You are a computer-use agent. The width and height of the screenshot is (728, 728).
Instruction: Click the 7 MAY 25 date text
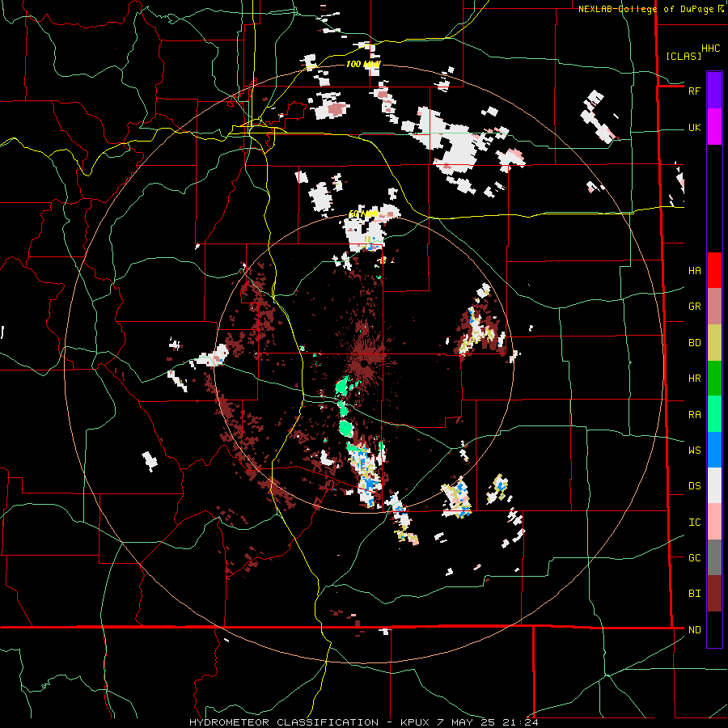(467, 722)
